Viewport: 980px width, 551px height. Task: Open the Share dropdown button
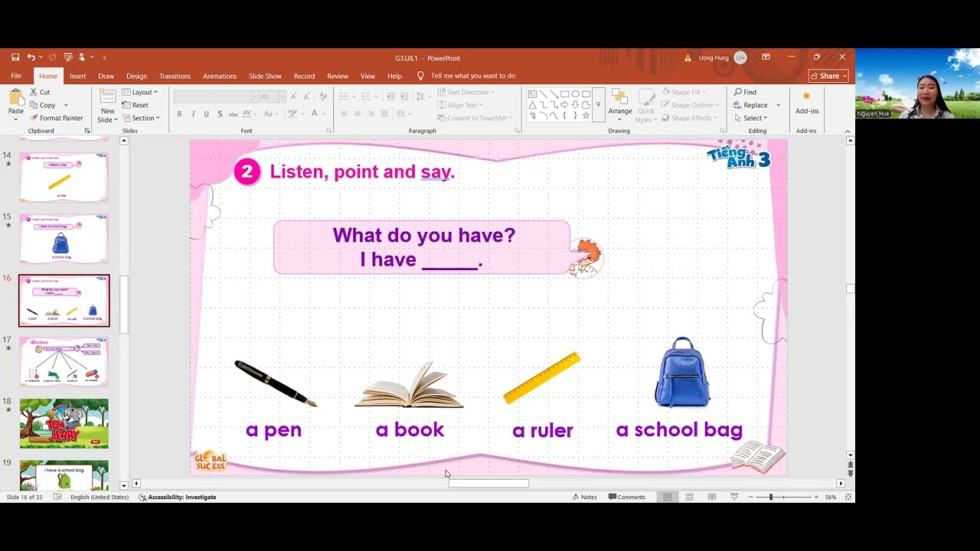coord(828,76)
